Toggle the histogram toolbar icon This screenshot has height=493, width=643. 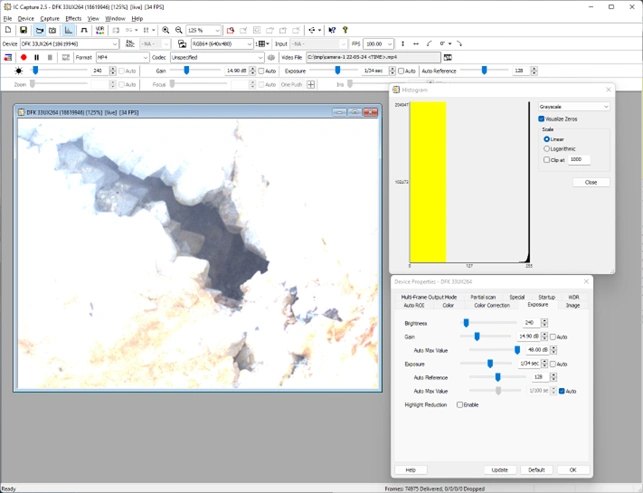tap(69, 31)
